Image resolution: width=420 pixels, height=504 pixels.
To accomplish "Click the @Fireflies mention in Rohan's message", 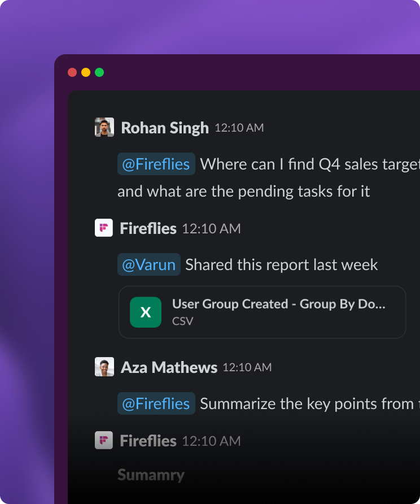I will pos(156,164).
